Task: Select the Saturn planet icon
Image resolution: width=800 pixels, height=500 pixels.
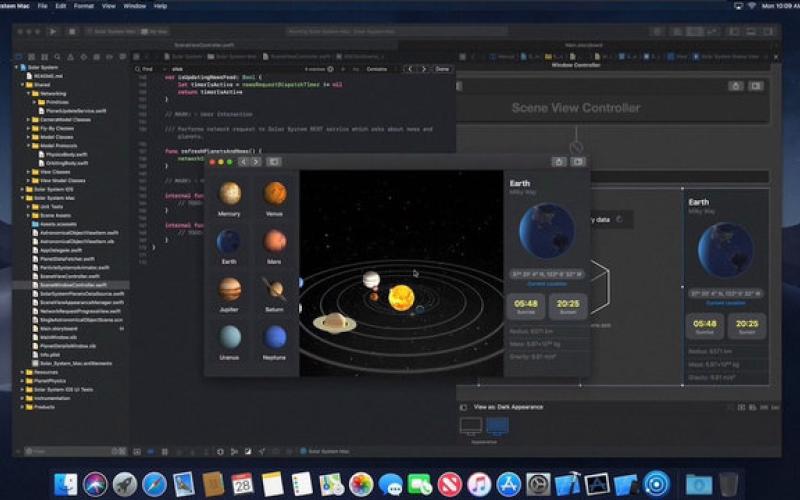Action: click(x=274, y=290)
